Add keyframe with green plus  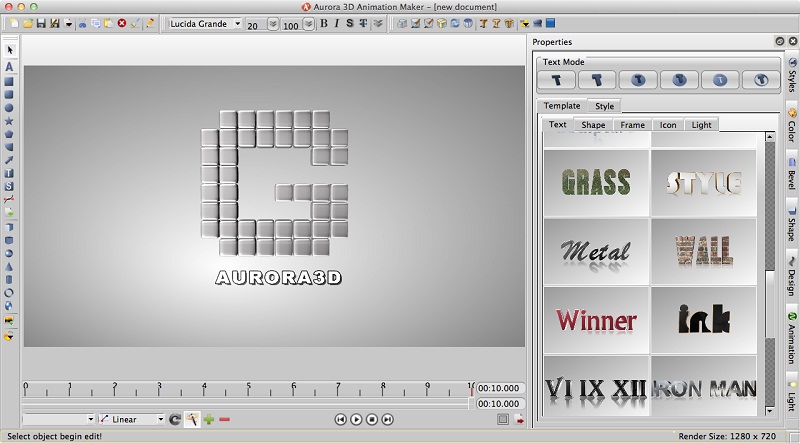pyautogui.click(x=209, y=420)
